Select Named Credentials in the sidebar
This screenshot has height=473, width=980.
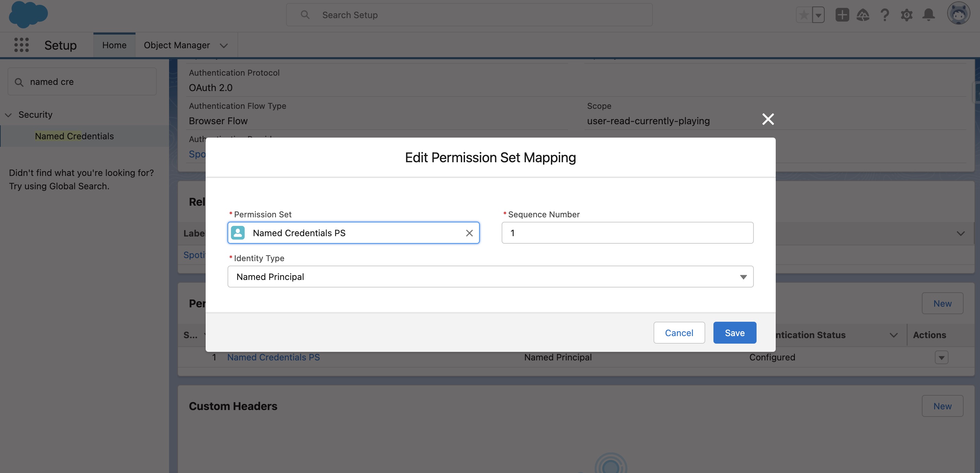point(74,136)
